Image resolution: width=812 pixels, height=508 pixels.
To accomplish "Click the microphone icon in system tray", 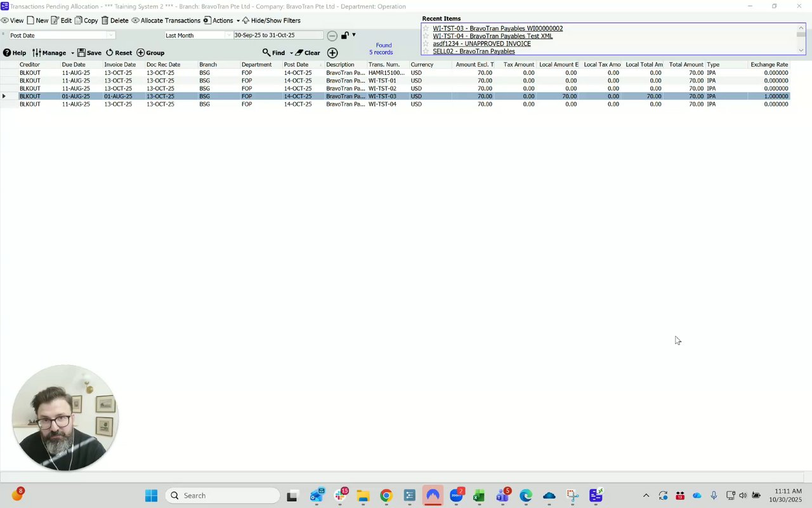I will [714, 495].
